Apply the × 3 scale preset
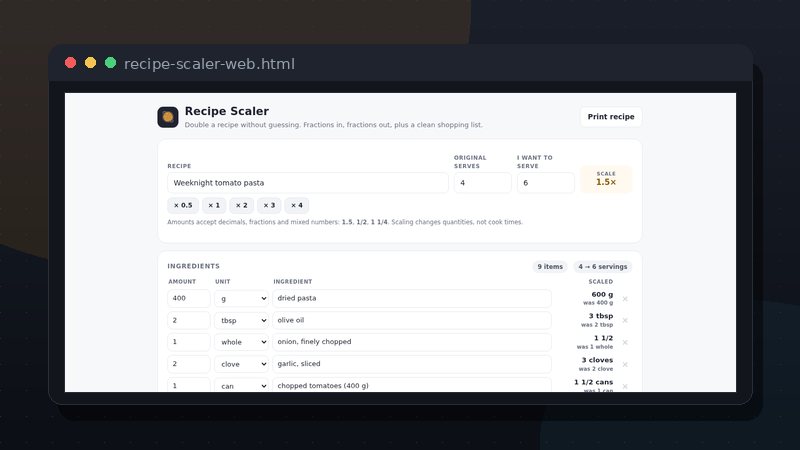800x450 pixels. [269, 205]
